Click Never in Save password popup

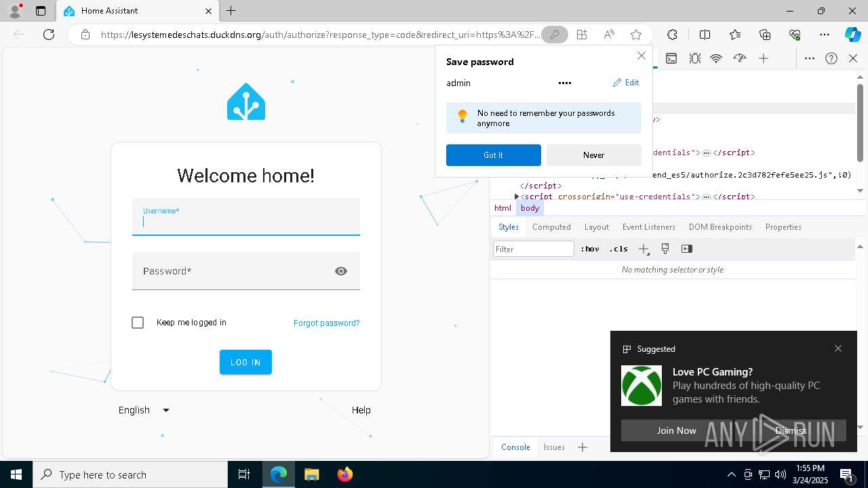pos(594,155)
